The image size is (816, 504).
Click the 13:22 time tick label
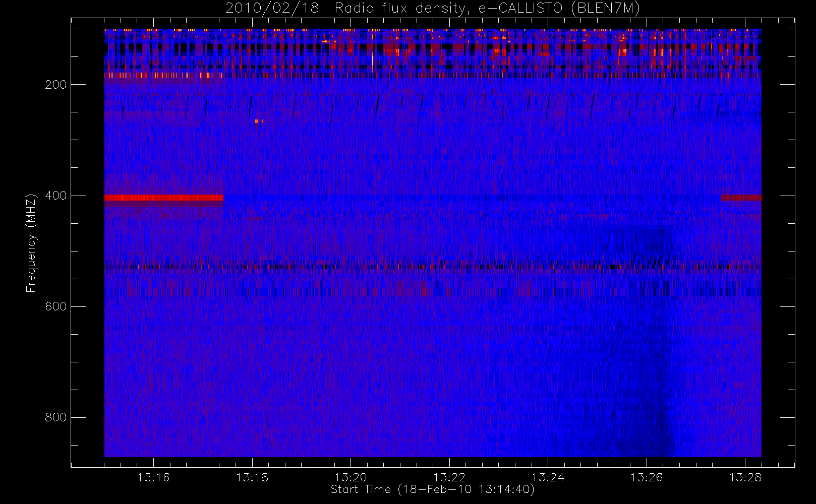449,477
